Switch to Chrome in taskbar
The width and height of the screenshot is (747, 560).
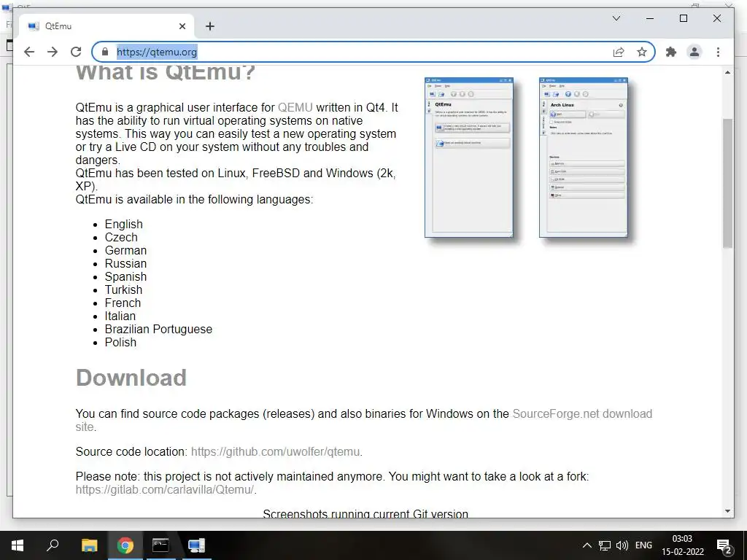pyautogui.click(x=125, y=545)
